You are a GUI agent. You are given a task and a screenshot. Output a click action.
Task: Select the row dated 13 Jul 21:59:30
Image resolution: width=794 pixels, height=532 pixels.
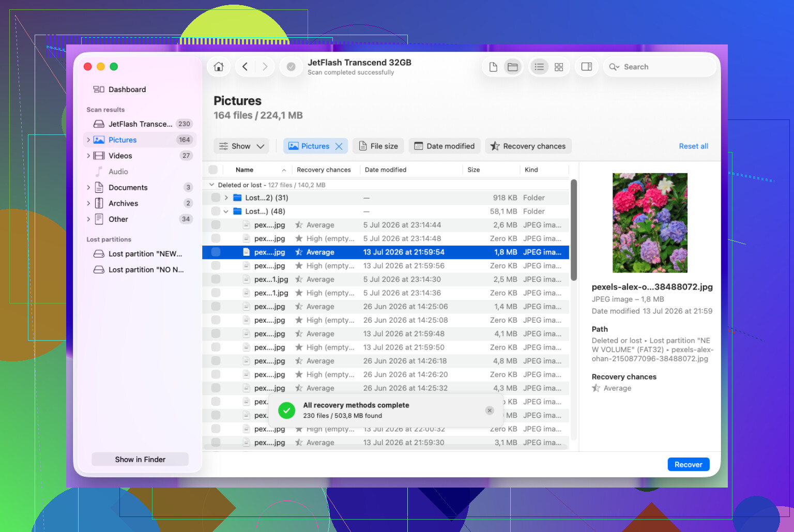pos(386,443)
